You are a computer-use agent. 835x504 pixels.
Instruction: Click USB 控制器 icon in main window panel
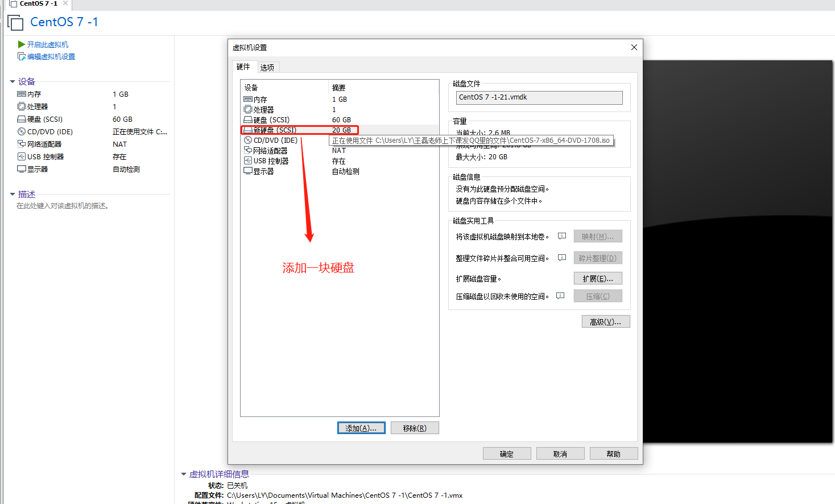[22, 156]
